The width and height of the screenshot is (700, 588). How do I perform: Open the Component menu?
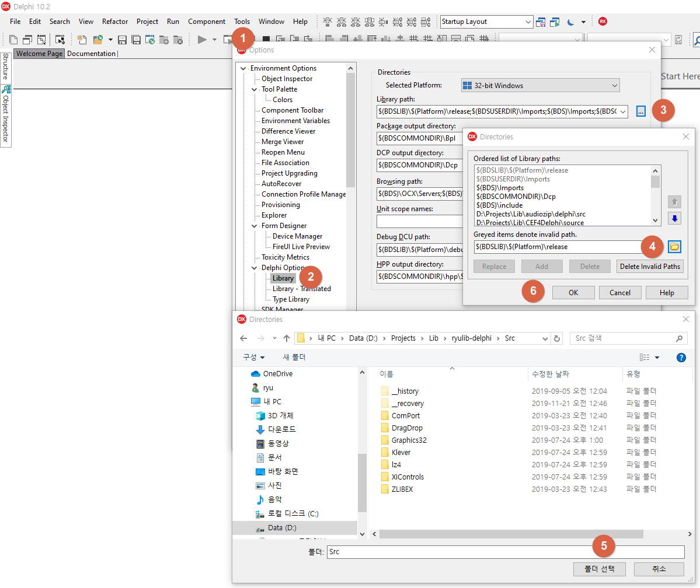point(207,22)
